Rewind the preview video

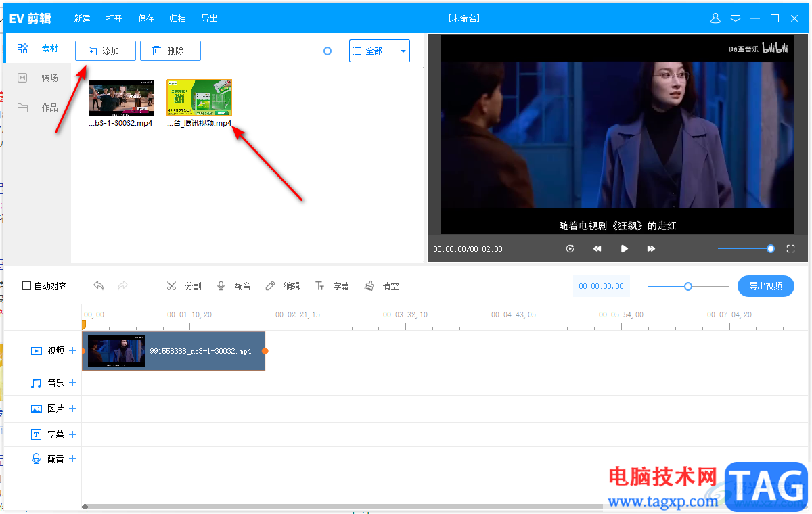click(597, 249)
